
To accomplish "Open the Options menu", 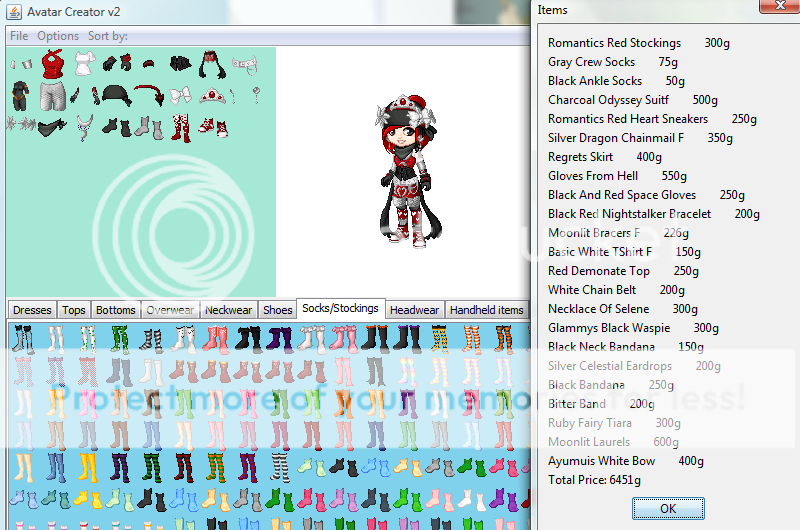I will click(58, 36).
